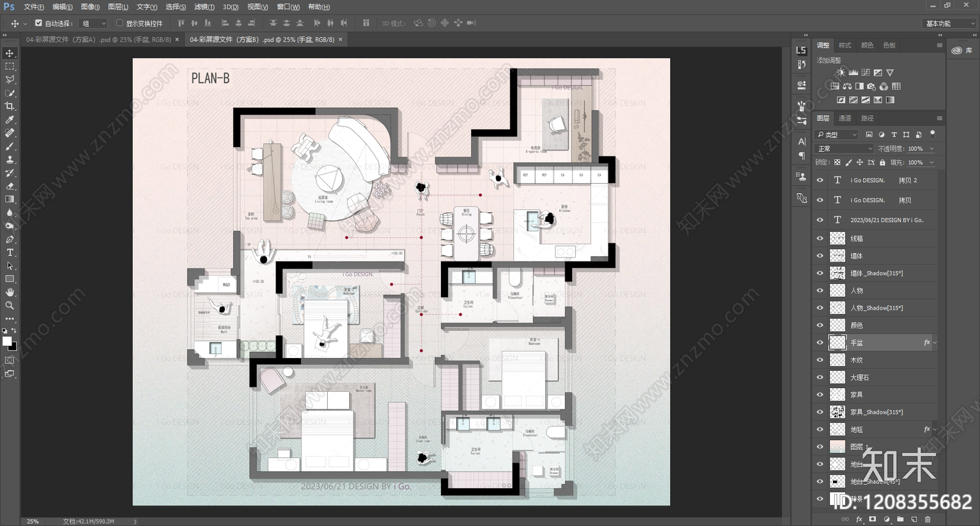This screenshot has width=980, height=526.
Task: Select the Zoom tool
Action: 10,305
